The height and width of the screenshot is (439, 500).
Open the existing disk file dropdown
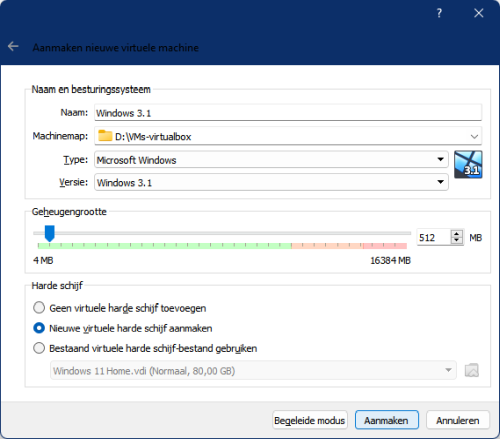pyautogui.click(x=253, y=370)
